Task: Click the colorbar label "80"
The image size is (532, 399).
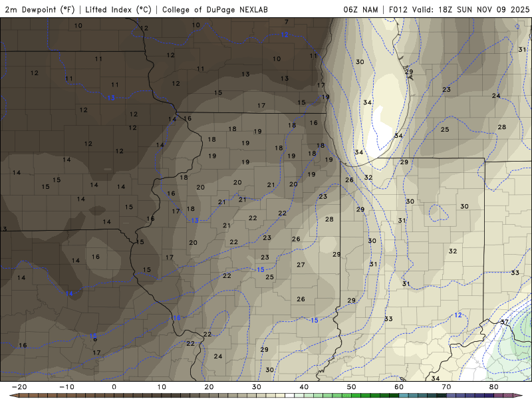Action: coord(494,387)
